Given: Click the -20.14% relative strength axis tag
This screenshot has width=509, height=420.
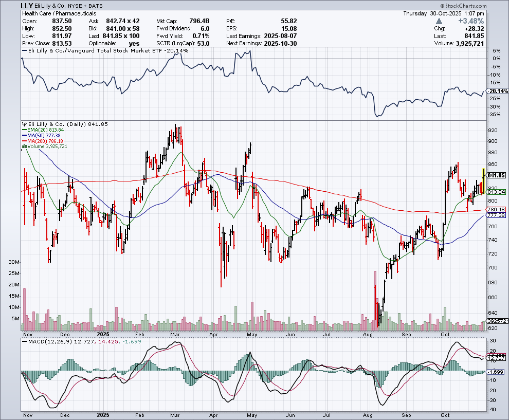Looking at the screenshot, I should (497, 91).
